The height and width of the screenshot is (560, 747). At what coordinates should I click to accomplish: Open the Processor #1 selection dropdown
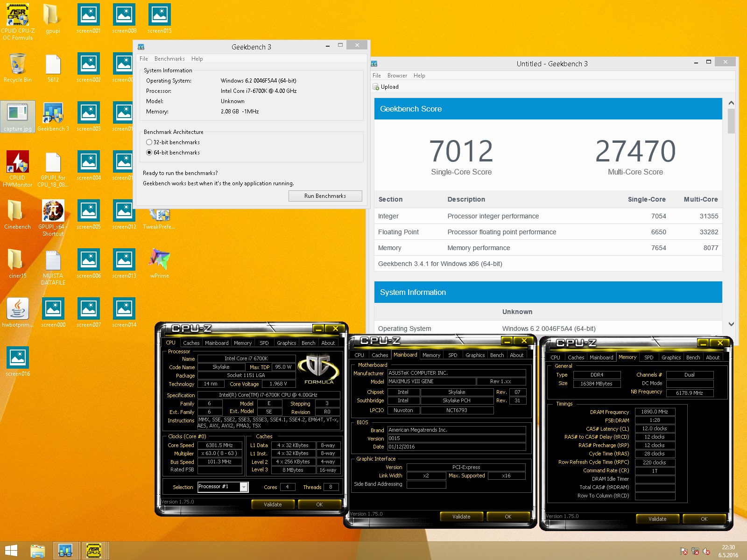pos(244,487)
